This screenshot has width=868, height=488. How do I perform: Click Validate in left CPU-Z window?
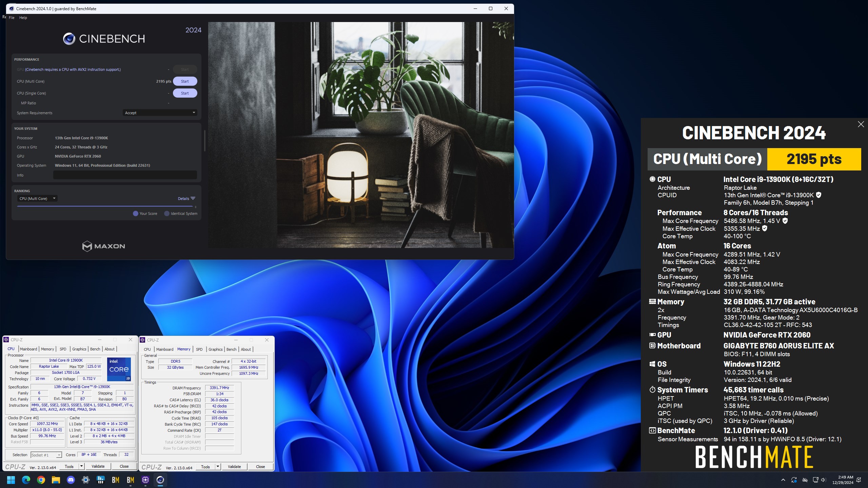point(98,467)
